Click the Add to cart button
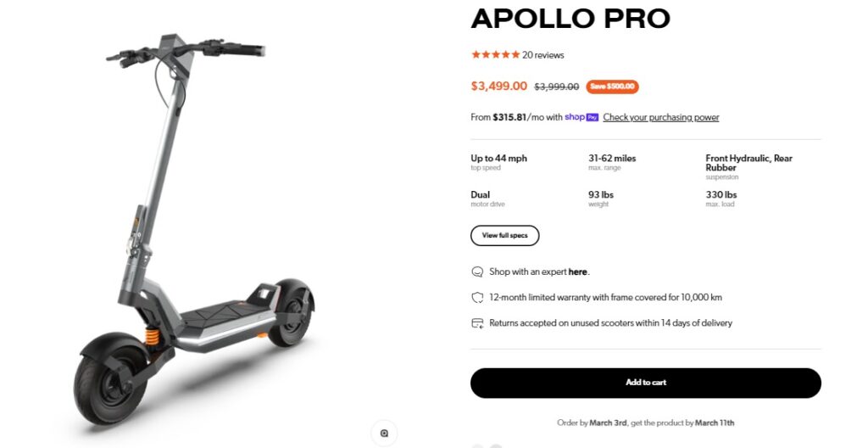 646,383
